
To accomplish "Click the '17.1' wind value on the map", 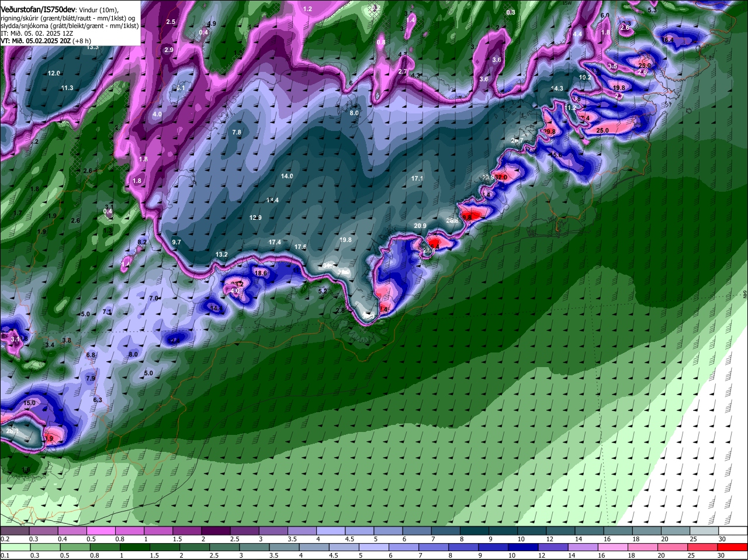I will click(x=417, y=178).
